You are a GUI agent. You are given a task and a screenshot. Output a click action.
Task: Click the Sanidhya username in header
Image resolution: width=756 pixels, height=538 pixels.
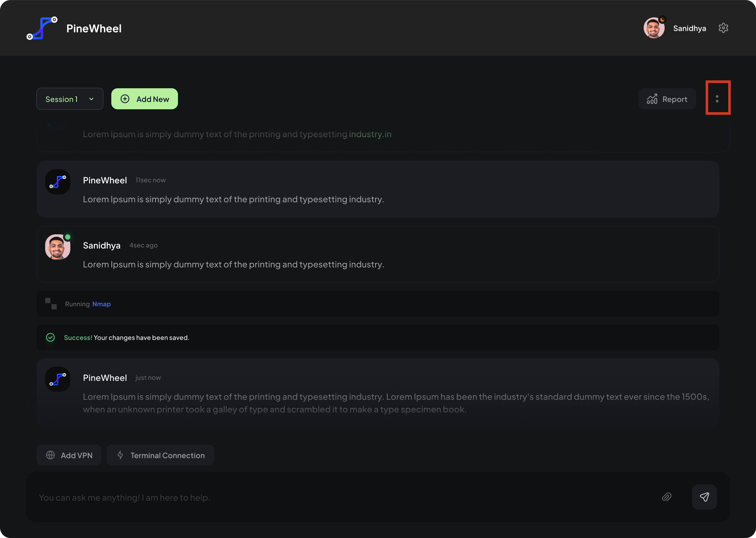point(690,28)
